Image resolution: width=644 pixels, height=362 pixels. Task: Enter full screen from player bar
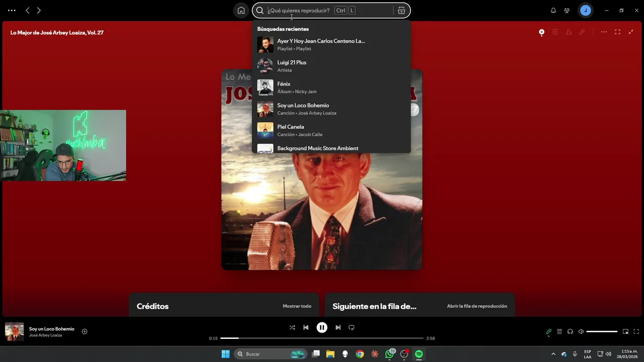click(636, 331)
